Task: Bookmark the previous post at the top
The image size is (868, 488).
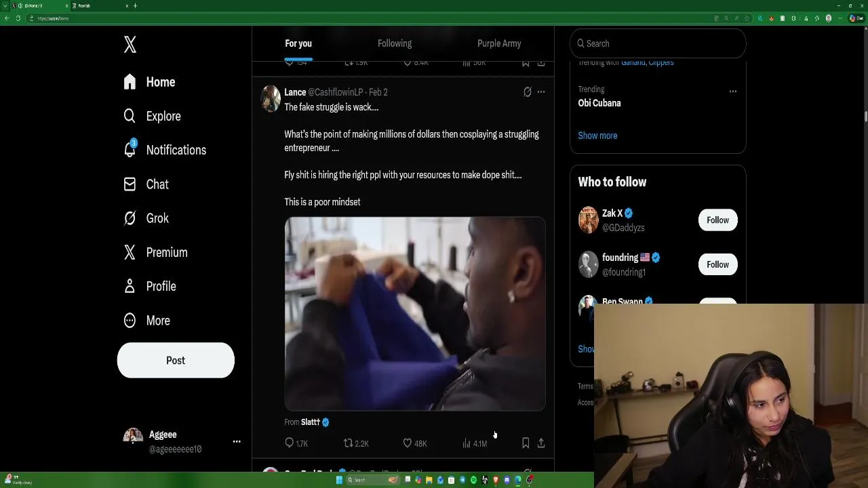Action: coord(526,62)
